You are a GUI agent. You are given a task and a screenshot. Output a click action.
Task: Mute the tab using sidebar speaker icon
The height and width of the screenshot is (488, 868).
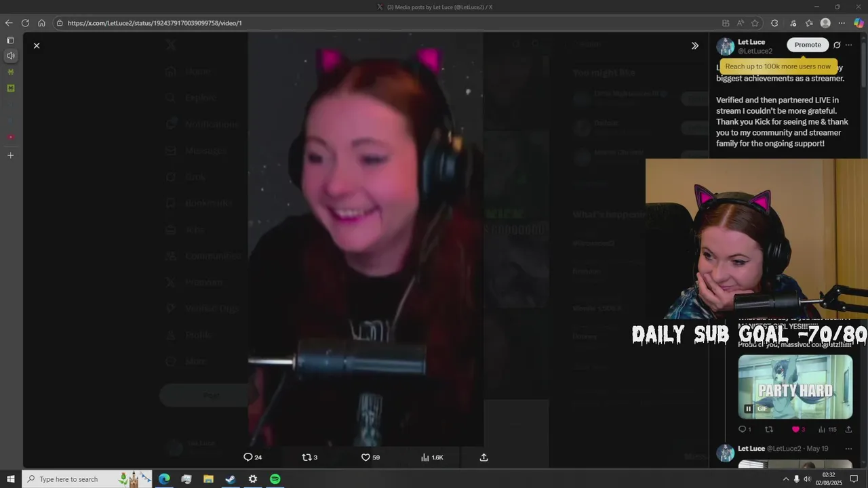click(x=10, y=56)
